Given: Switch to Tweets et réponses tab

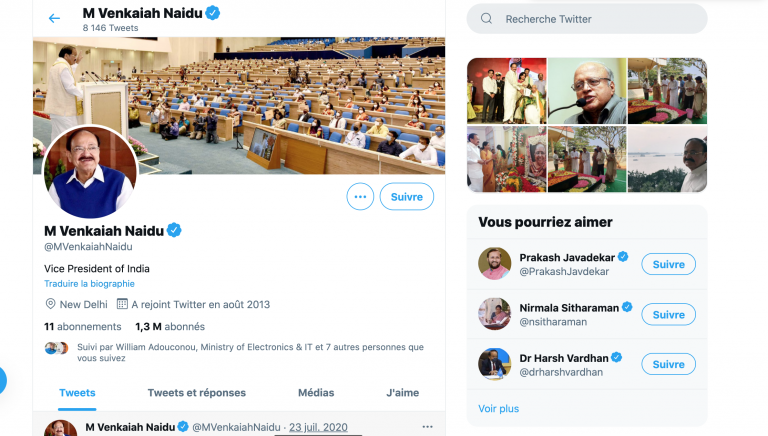Looking at the screenshot, I should (196, 393).
